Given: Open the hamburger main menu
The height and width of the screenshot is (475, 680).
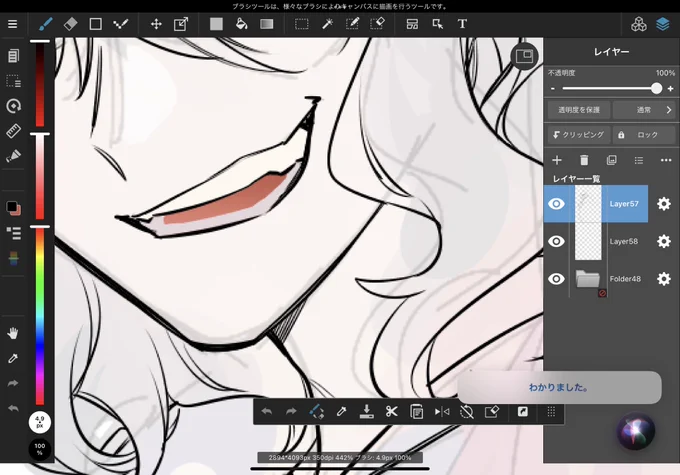Looking at the screenshot, I should tap(13, 24).
